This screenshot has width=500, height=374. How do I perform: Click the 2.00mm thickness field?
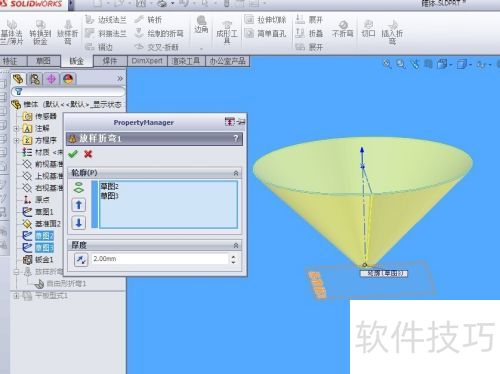[x=159, y=259]
